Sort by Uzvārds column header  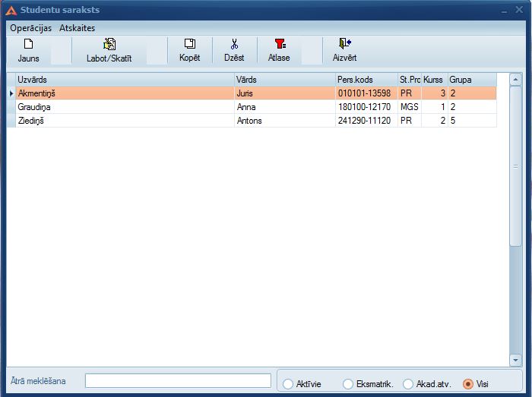(125, 80)
